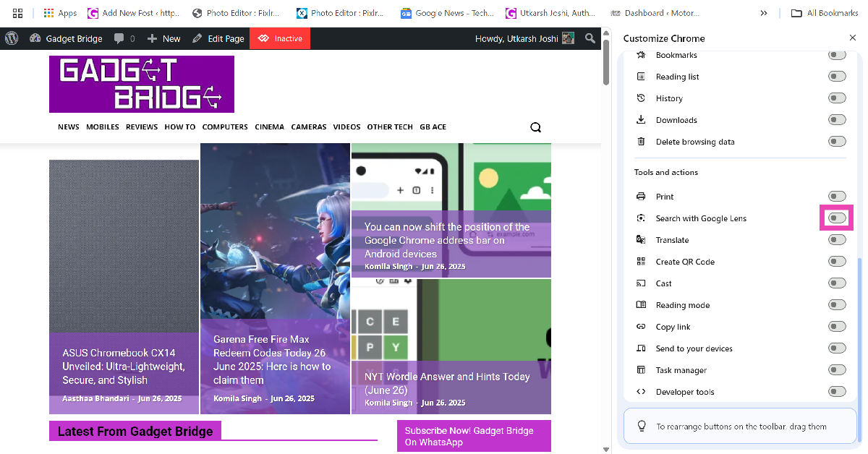Open OTHER TECH navigation item

tap(390, 127)
